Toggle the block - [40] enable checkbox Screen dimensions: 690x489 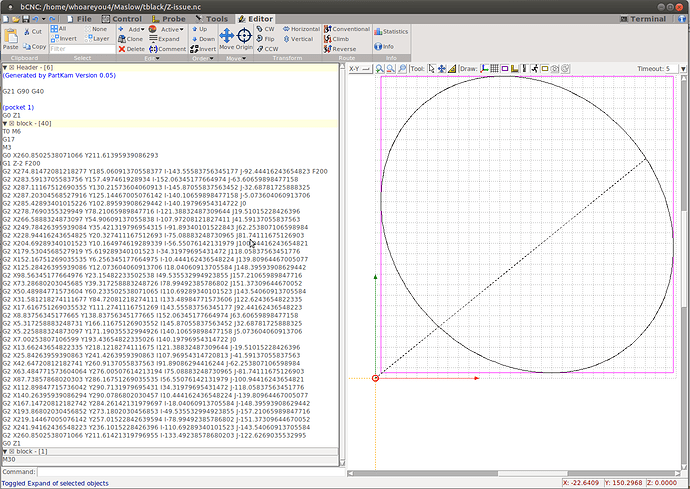12,124
